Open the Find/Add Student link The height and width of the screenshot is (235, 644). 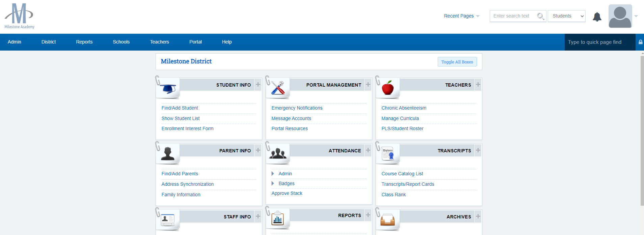click(x=180, y=108)
